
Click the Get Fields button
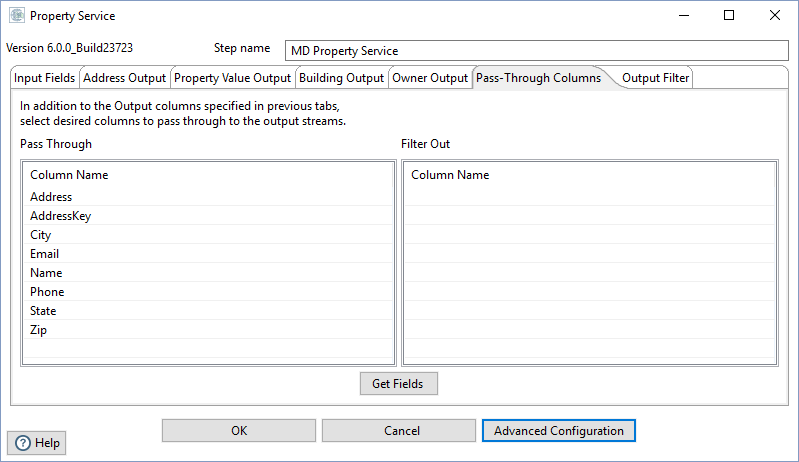(x=398, y=384)
